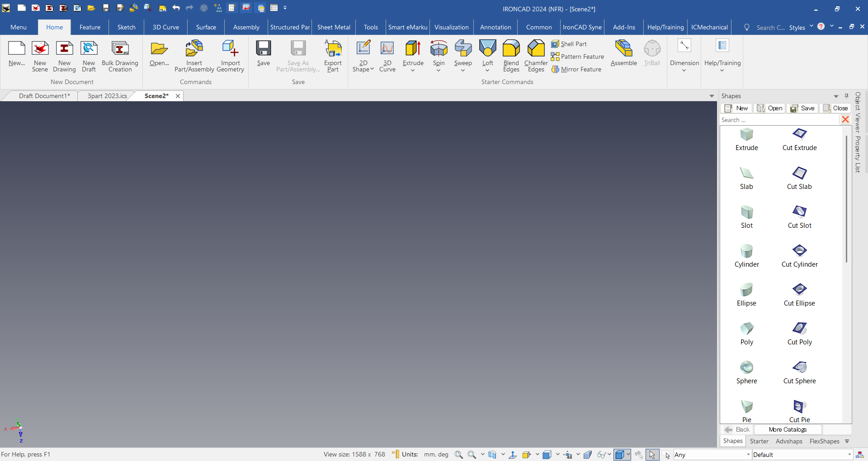
Task: Click the Save catalog button
Action: (x=802, y=108)
